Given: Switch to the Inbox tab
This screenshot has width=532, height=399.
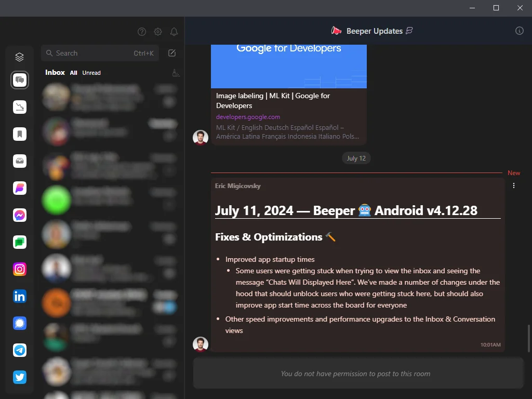Looking at the screenshot, I should tap(55, 72).
